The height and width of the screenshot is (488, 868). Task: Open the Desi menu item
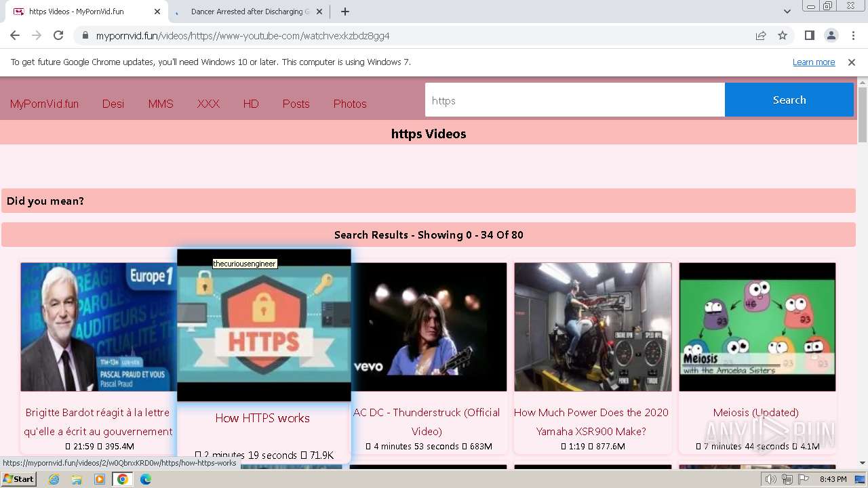click(113, 104)
